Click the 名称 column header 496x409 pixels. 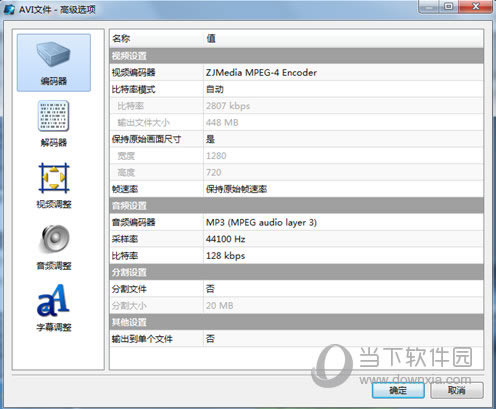(x=121, y=39)
